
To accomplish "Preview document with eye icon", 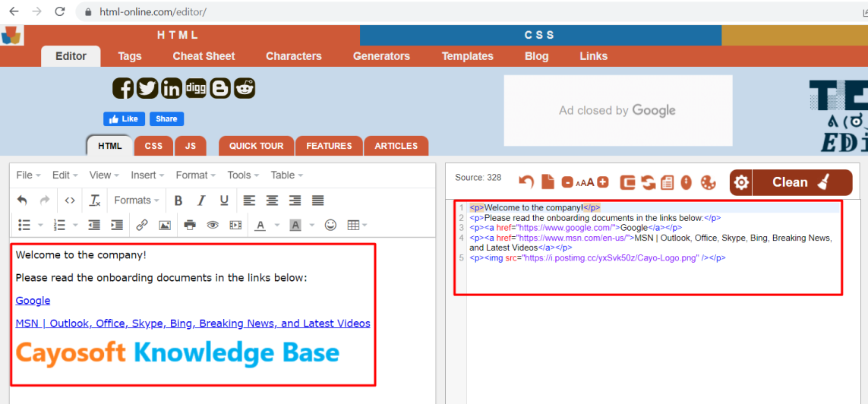I will tap(213, 225).
